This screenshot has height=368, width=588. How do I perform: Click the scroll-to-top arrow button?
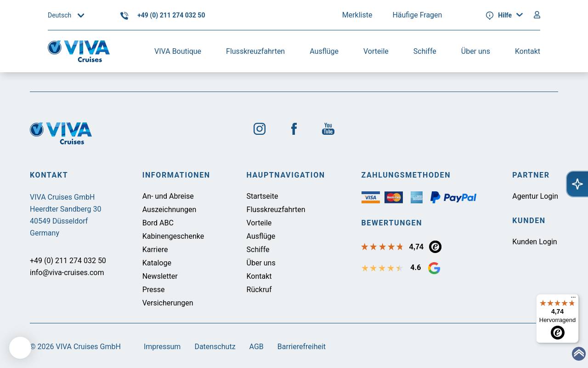tap(579, 354)
